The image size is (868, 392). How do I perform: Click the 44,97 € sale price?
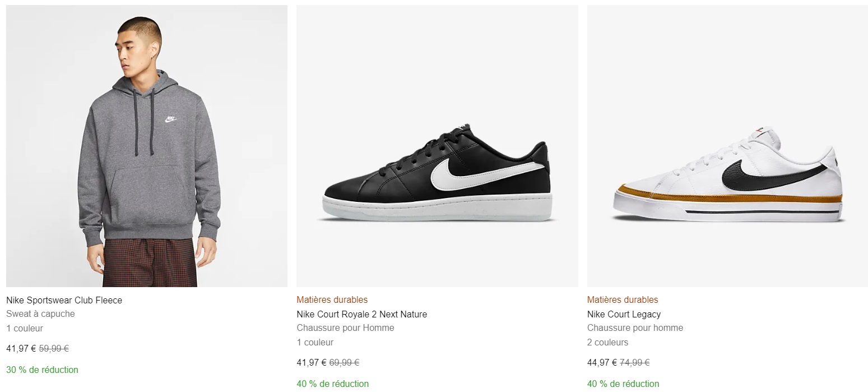(x=602, y=362)
